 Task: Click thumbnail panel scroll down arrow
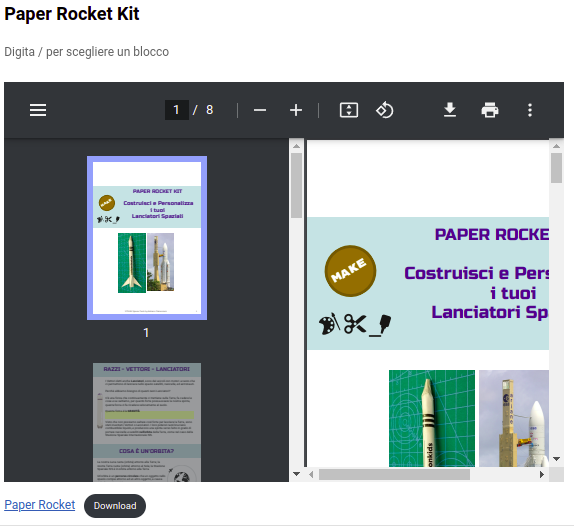[297, 474]
